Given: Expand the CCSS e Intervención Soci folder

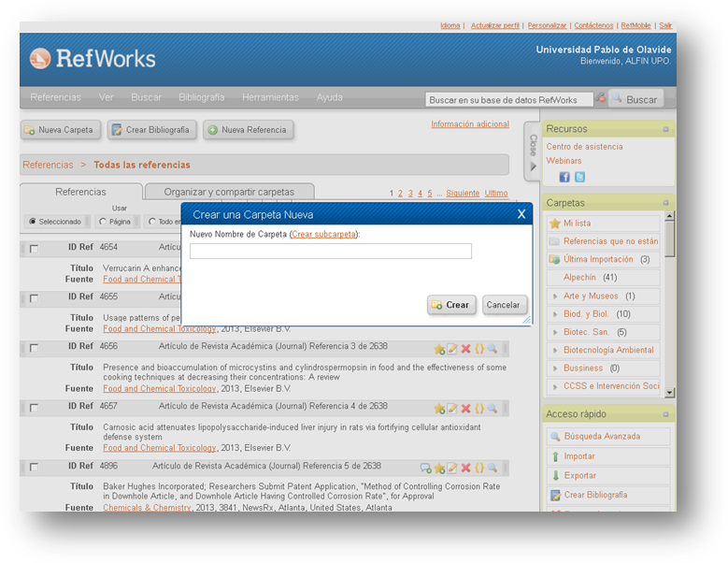Looking at the screenshot, I should [x=555, y=387].
